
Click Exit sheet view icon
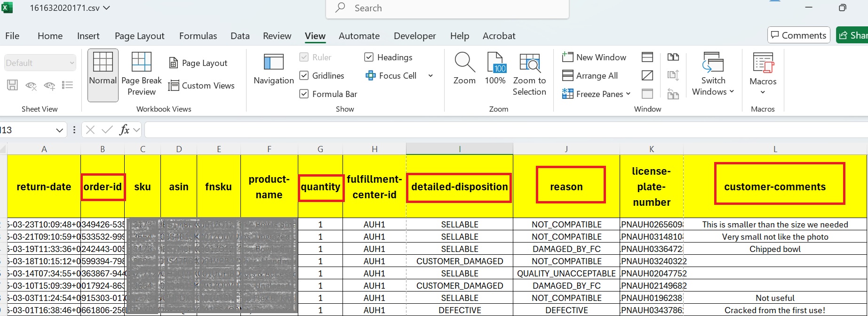(x=31, y=85)
